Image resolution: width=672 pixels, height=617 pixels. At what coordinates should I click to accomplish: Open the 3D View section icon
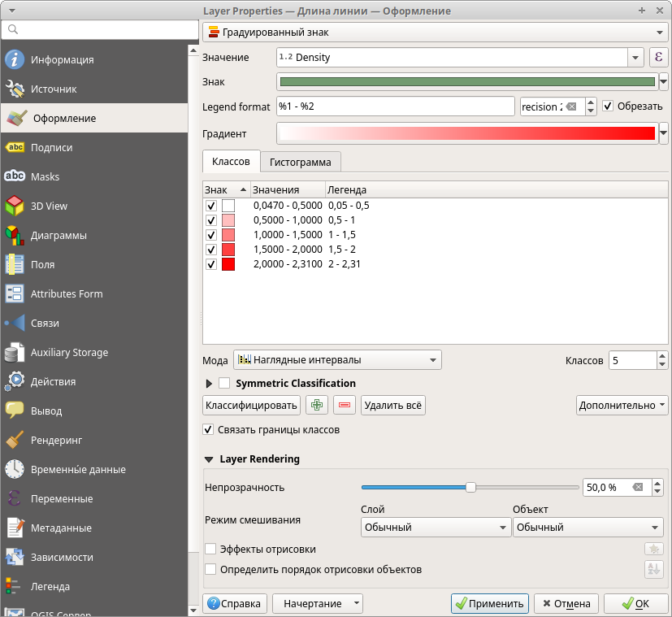click(x=15, y=206)
